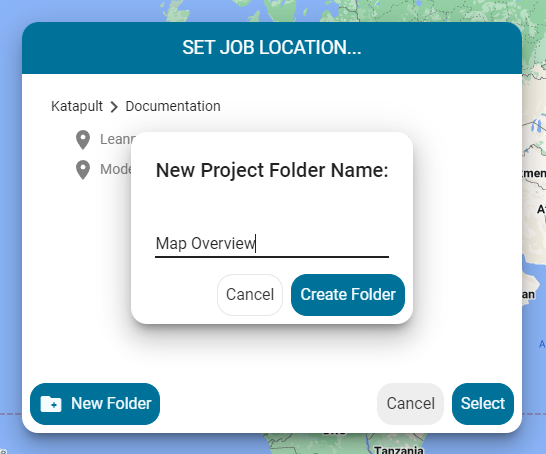Click the folder-plus icon on New Folder
This screenshot has width=546, height=454.
(x=51, y=404)
